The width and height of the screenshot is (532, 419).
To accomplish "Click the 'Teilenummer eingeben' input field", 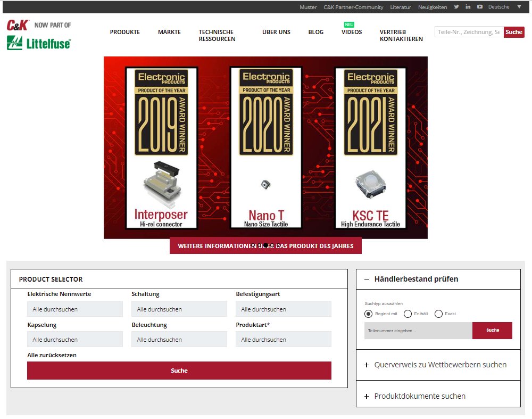I will tap(418, 330).
